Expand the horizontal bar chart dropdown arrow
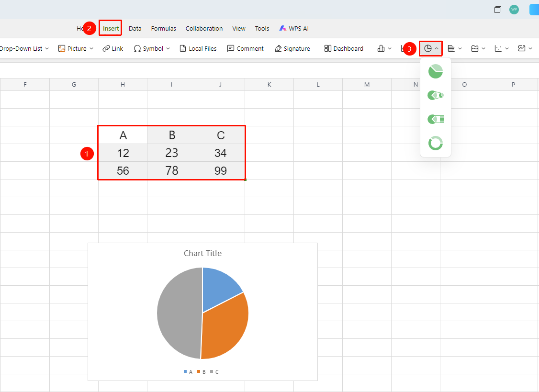The height and width of the screenshot is (392, 539). click(460, 48)
